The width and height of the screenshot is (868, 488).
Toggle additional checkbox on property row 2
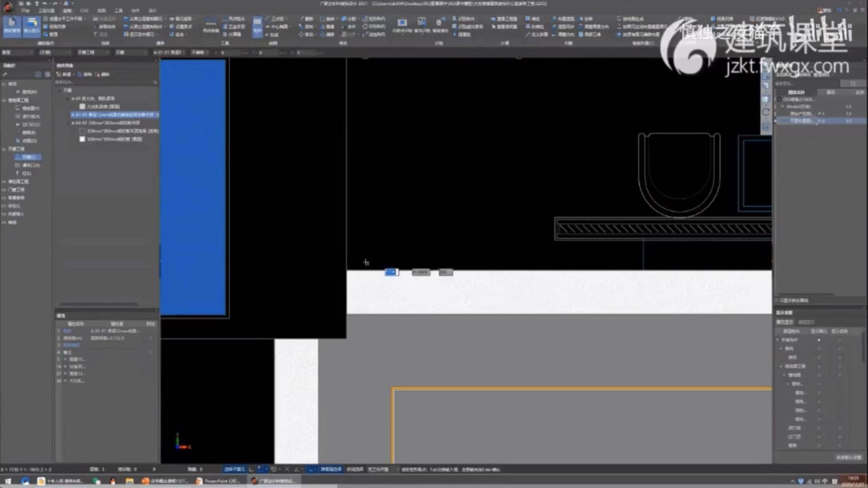[151, 338]
